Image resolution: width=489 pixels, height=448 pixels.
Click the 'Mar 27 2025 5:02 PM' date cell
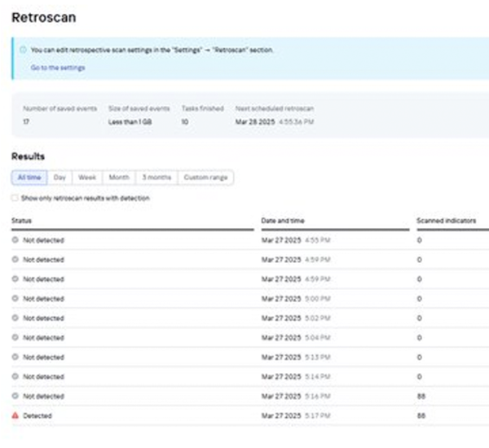coord(296,318)
